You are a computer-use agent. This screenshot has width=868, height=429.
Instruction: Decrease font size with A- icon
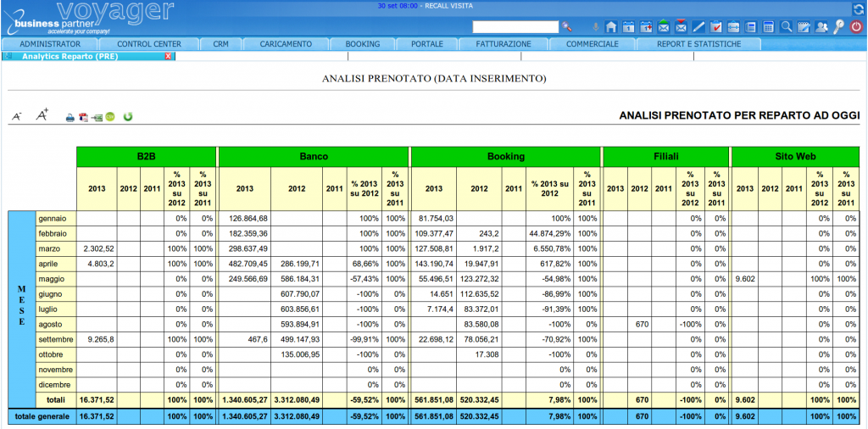17,116
